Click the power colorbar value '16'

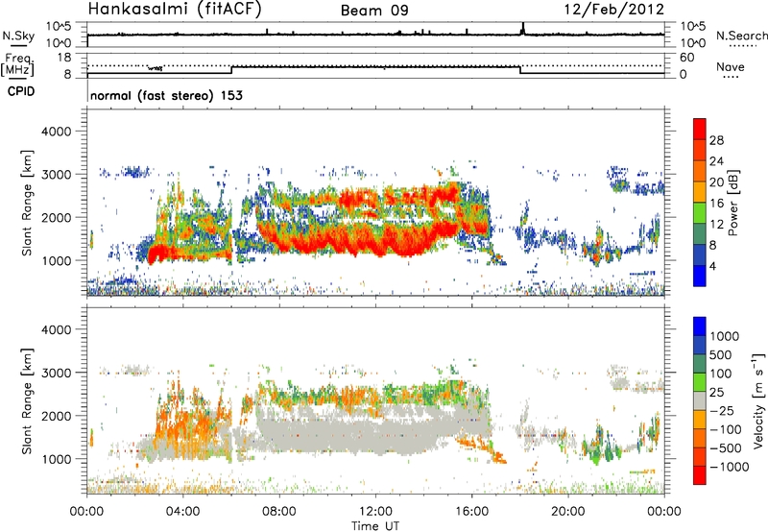(x=716, y=204)
